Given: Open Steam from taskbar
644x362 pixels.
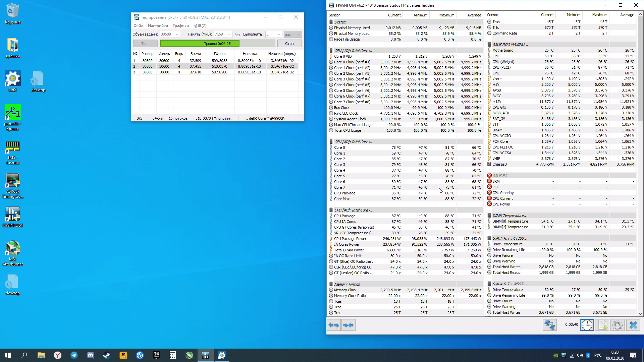Looking at the screenshot, I should tap(107, 355).
